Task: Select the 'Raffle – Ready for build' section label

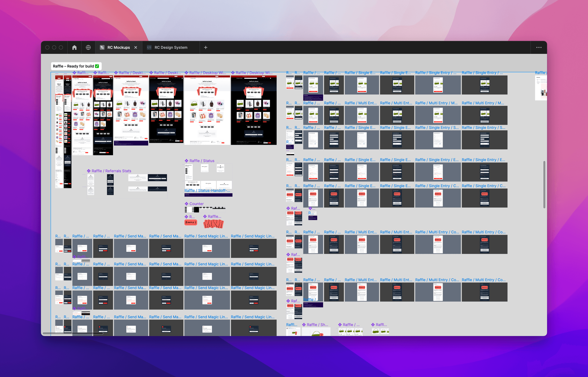Action: click(x=73, y=66)
